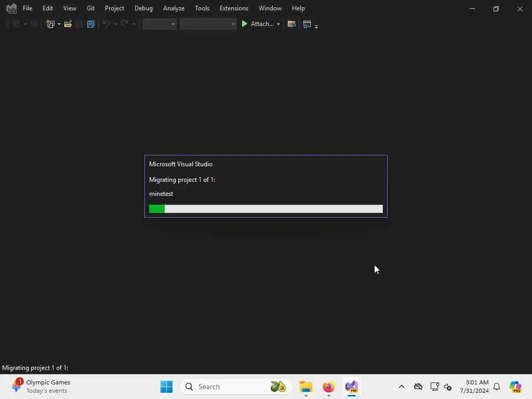Click the Save All icon
532x399 pixels.
90,24
